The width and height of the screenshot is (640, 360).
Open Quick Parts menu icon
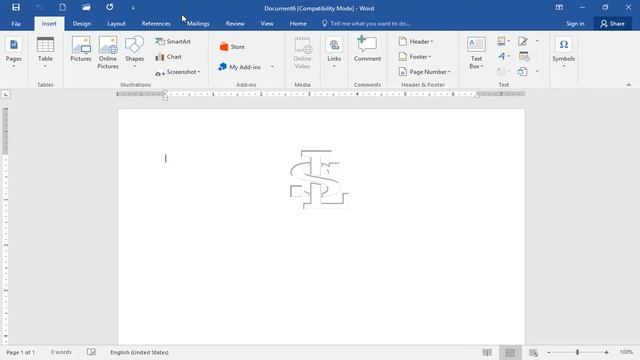503,41
